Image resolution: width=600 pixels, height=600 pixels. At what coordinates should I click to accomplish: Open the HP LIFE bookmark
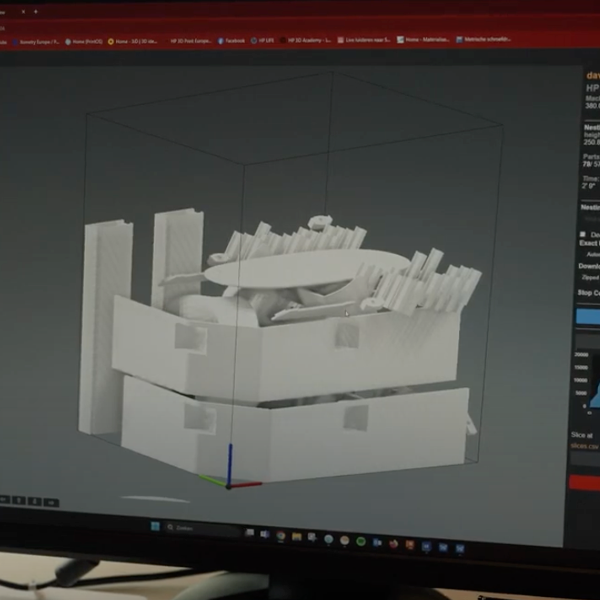tap(262, 40)
